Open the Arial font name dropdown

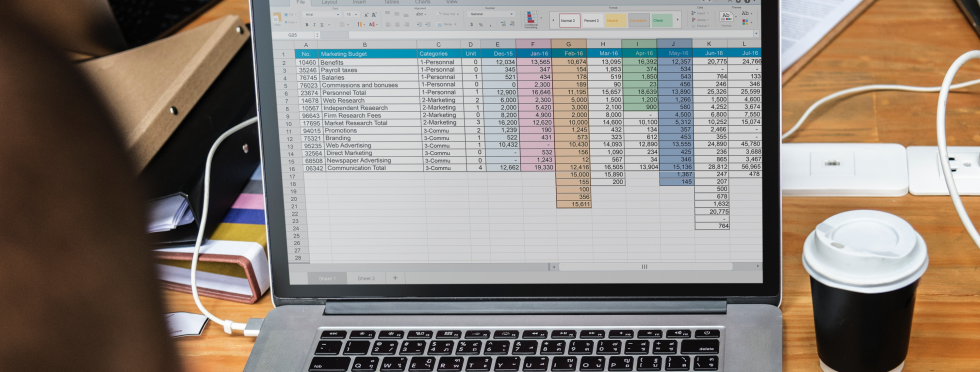(x=322, y=14)
